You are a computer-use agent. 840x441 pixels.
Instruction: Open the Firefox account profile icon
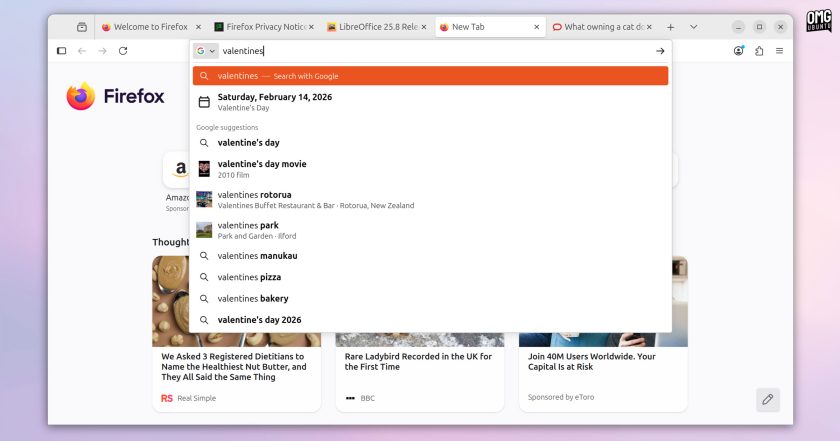click(x=739, y=51)
